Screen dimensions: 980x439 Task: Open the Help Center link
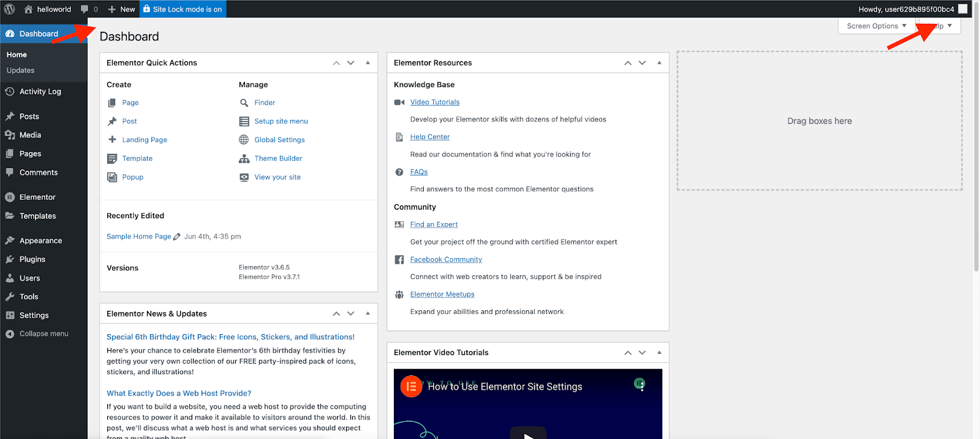click(x=430, y=137)
